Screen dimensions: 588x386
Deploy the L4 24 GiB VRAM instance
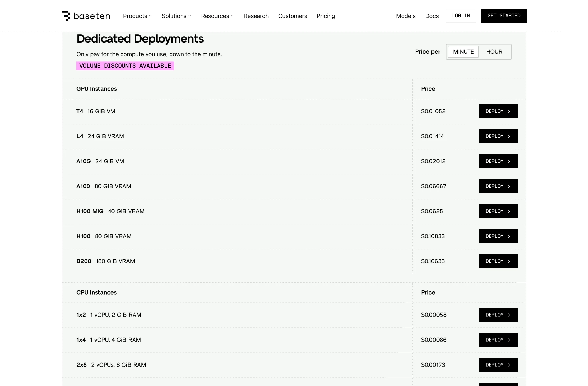tap(498, 137)
